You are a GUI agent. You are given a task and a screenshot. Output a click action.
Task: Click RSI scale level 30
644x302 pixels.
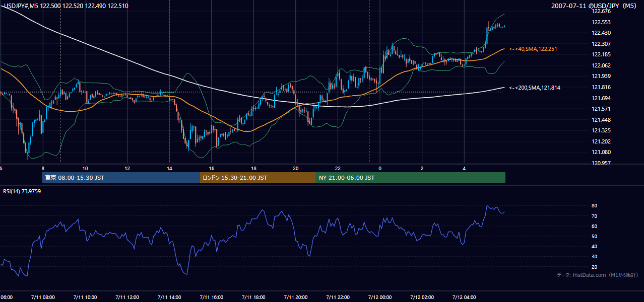pyautogui.click(x=595, y=257)
